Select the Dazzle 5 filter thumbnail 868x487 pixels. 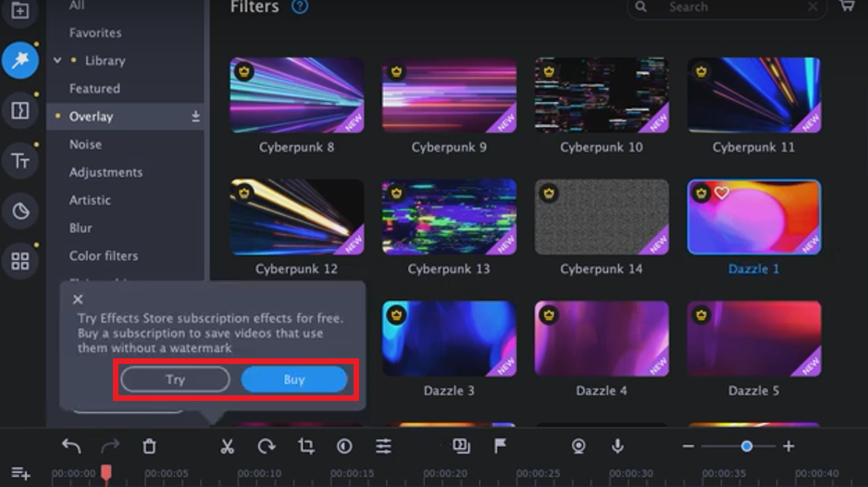pos(754,339)
